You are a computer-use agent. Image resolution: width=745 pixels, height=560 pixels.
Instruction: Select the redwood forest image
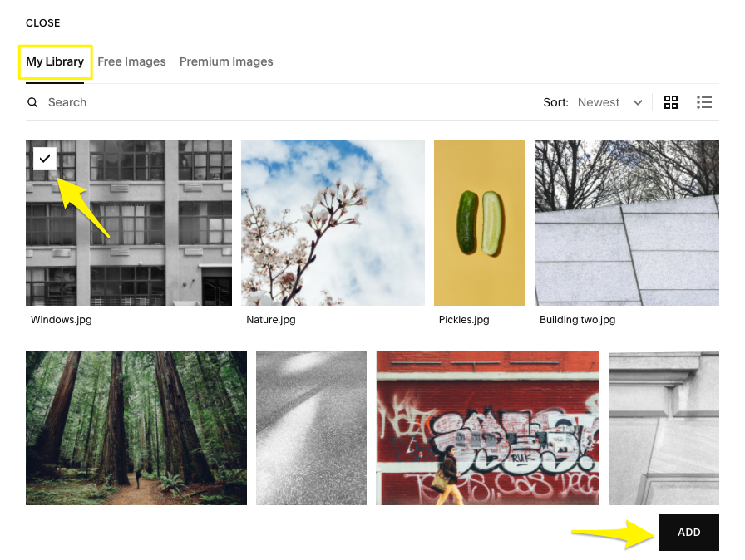coord(136,428)
